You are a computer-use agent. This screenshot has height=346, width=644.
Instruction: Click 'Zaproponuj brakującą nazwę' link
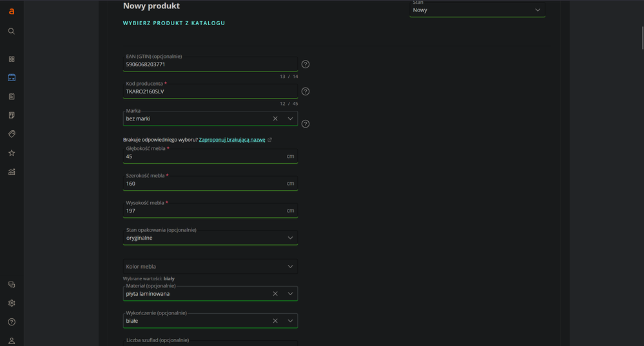pyautogui.click(x=232, y=140)
